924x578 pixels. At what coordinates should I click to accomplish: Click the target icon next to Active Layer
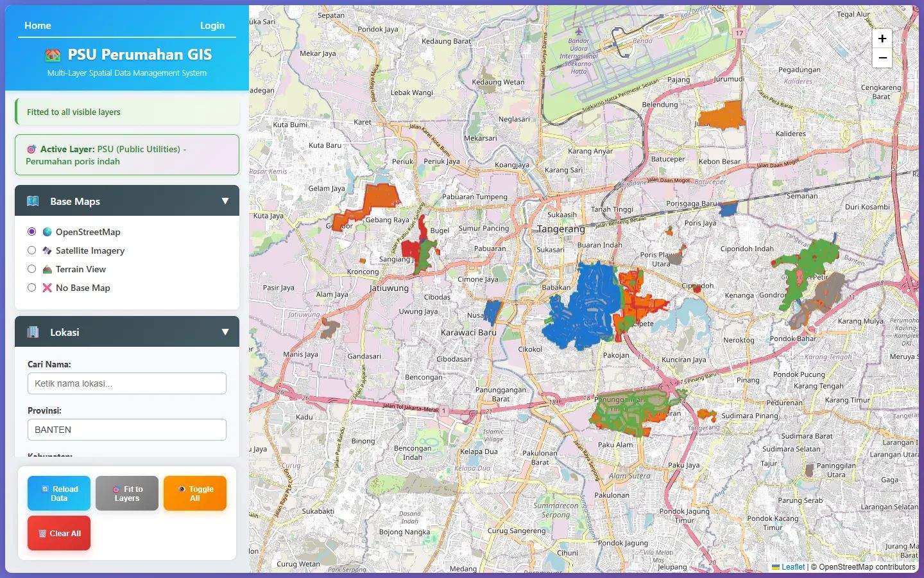(31, 149)
